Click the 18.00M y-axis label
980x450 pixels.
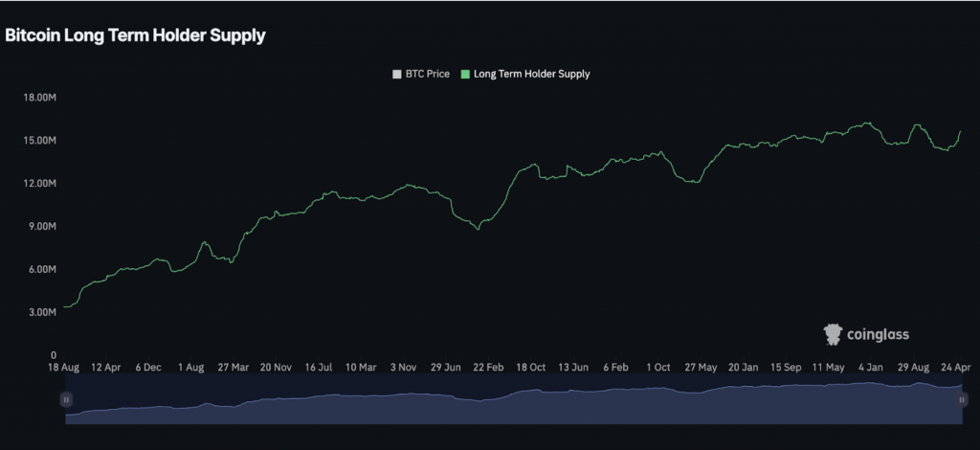[x=41, y=98]
